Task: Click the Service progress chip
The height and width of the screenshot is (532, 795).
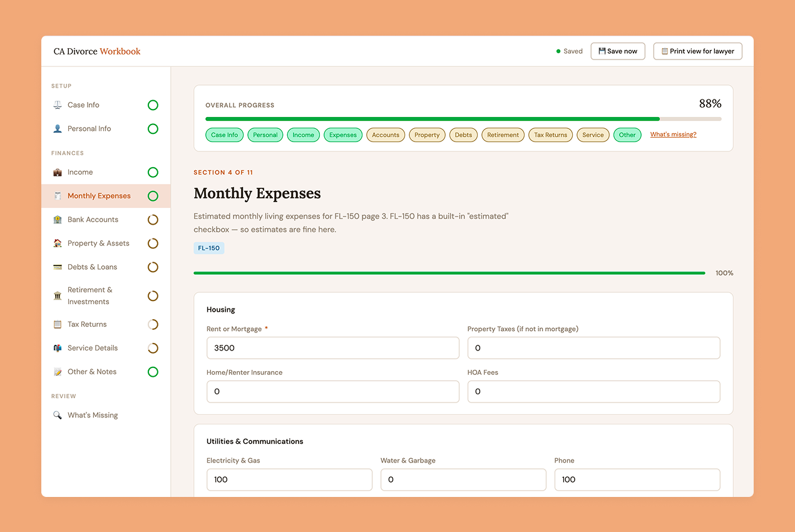Action: pos(593,135)
